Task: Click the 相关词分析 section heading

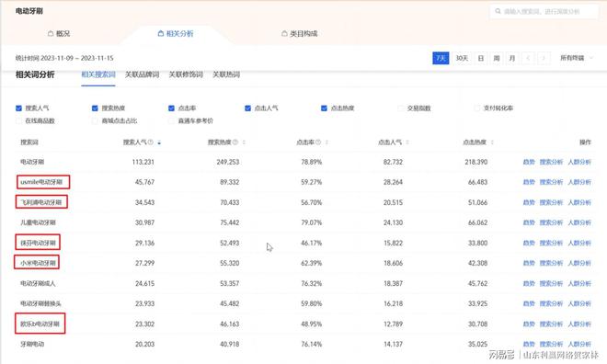Action: coord(35,74)
